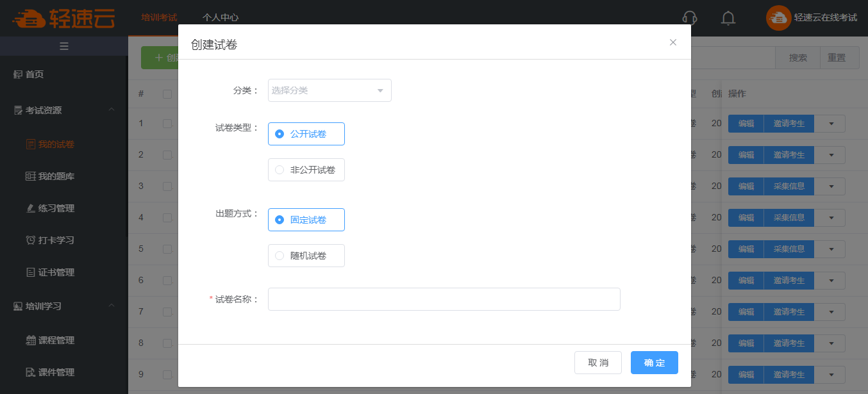Image resolution: width=868 pixels, height=394 pixels.
Task: Click inside the 试卷名称 text field
Action: pos(444,299)
